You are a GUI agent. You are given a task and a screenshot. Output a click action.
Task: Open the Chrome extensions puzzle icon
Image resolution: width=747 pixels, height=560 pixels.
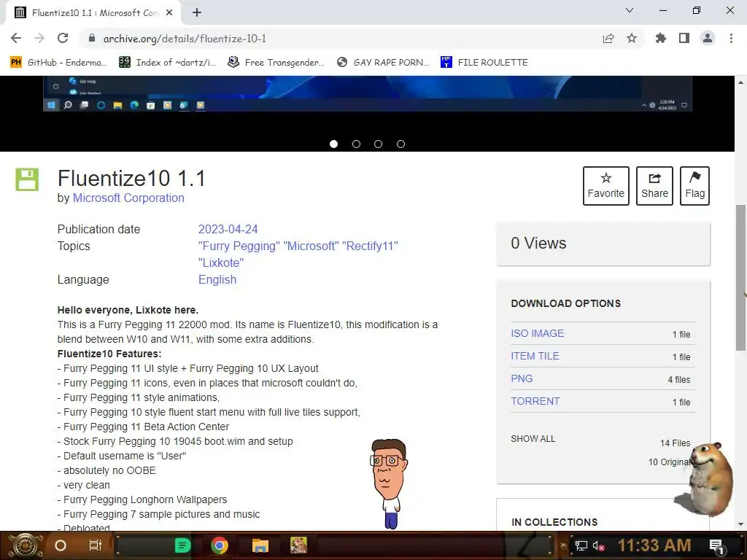coord(660,38)
